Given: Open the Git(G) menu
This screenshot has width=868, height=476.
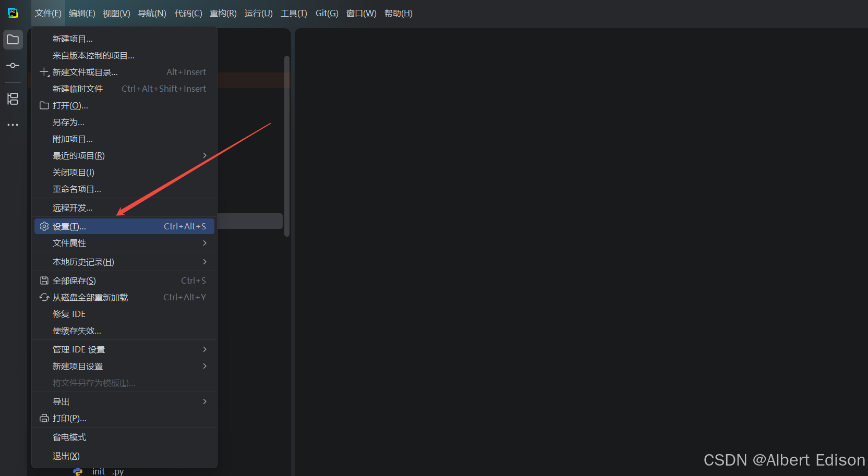Looking at the screenshot, I should 327,13.
